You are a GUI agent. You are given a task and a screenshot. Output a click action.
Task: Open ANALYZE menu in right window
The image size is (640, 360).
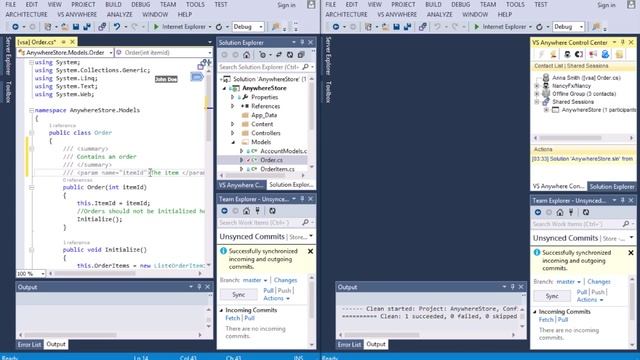pos(440,14)
